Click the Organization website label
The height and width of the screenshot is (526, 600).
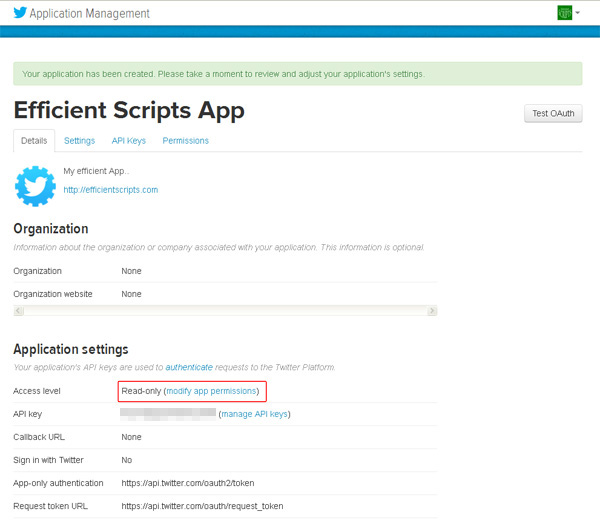click(x=53, y=294)
